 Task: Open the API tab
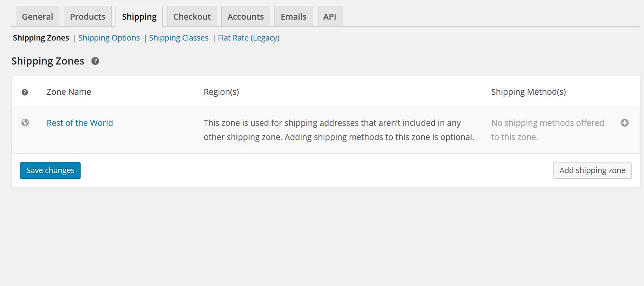(329, 17)
